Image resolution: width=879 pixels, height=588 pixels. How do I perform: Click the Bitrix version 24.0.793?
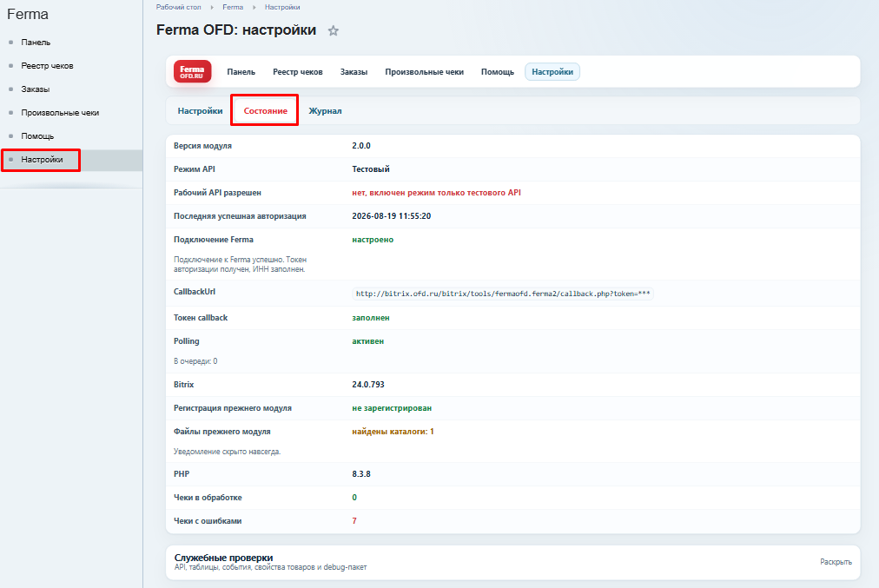pos(368,385)
